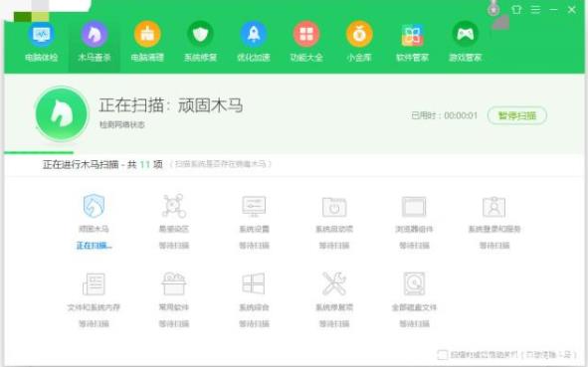Click the 检测网络状态 status text

(x=121, y=125)
